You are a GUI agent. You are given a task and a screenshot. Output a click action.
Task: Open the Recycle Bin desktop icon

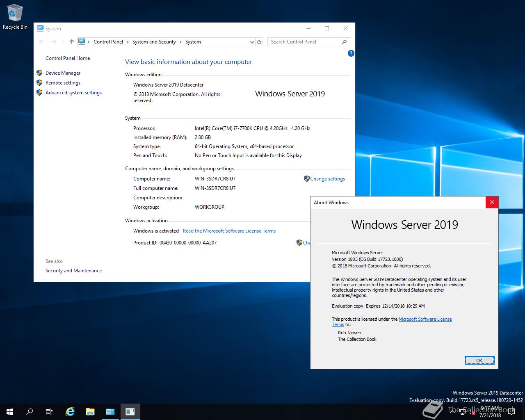pyautogui.click(x=15, y=17)
